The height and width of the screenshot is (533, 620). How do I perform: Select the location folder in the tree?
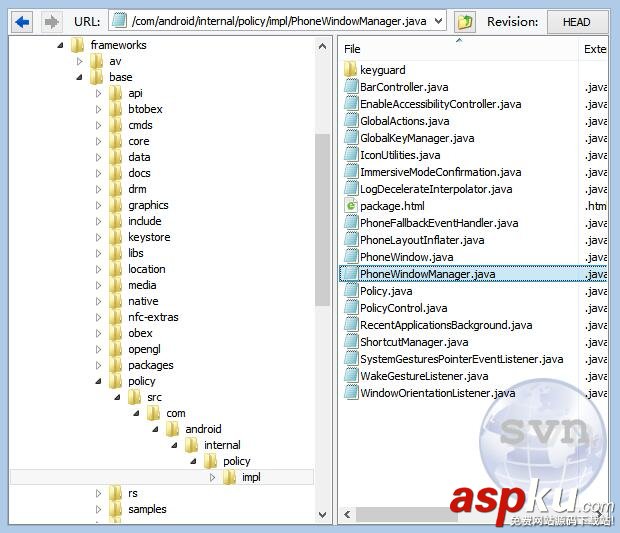pyautogui.click(x=147, y=269)
